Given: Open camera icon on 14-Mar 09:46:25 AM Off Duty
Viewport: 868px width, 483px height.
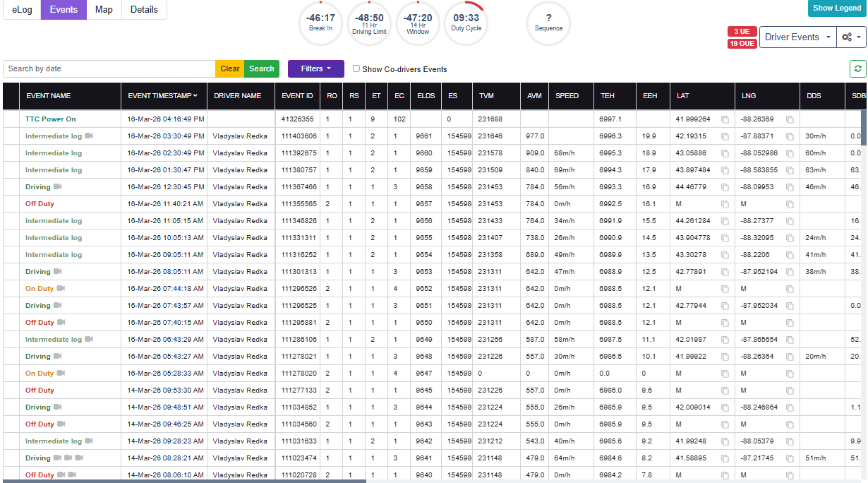Looking at the screenshot, I should click(x=61, y=424).
